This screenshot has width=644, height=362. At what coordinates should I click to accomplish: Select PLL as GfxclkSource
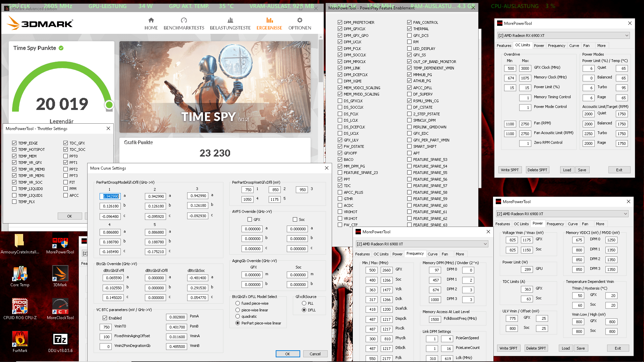coord(304,303)
